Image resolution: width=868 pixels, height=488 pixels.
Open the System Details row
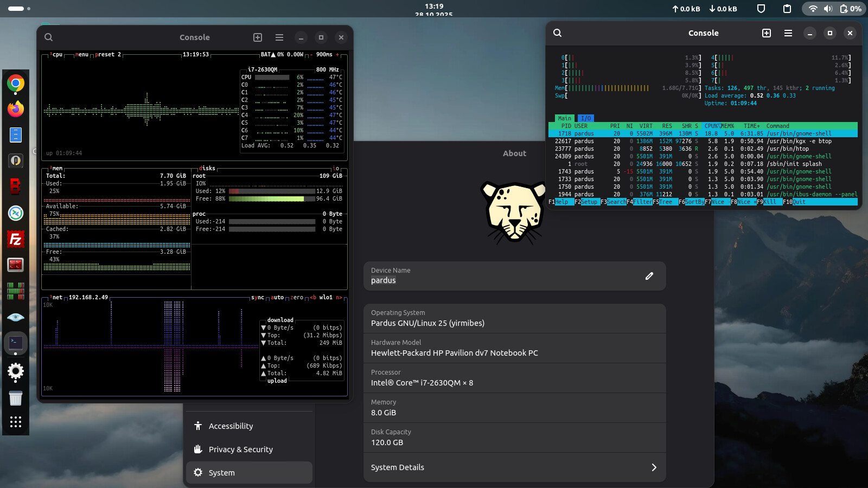coord(514,467)
